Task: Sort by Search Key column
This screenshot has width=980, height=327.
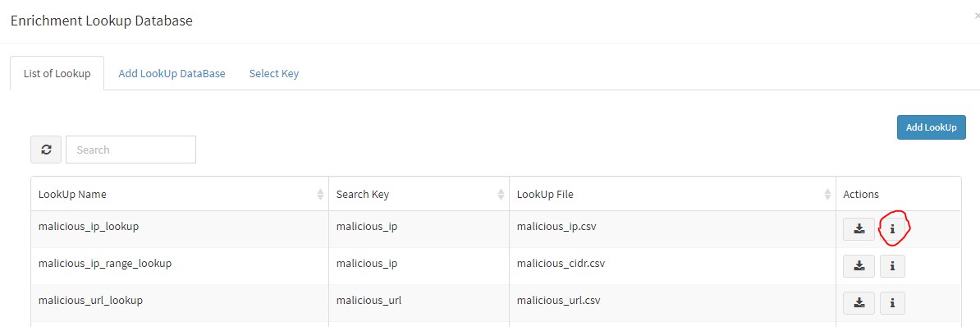Action: (x=419, y=194)
